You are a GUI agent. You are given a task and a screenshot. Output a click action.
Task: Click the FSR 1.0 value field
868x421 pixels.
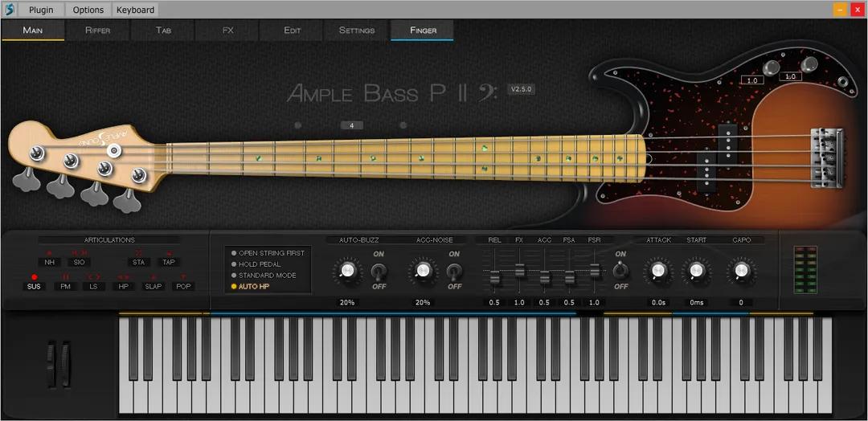point(595,303)
